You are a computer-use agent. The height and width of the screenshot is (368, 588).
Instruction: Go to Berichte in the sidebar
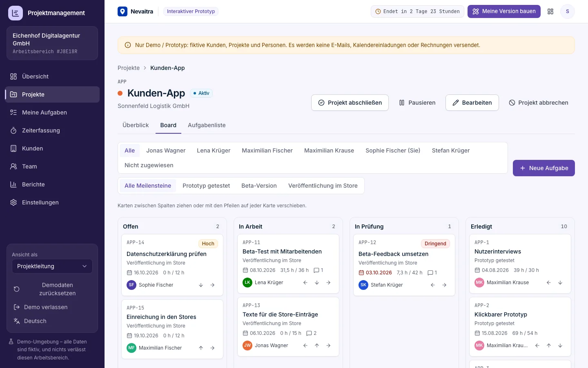52,184
